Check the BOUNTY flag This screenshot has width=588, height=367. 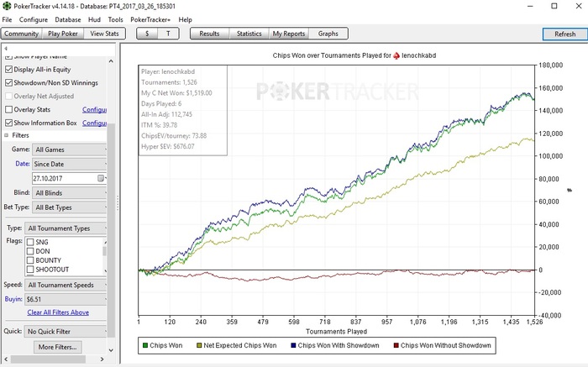click(30, 260)
